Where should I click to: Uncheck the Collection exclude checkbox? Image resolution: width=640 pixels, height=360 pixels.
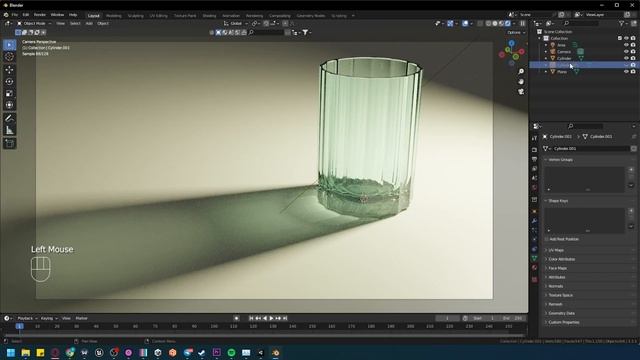pyautogui.click(x=620, y=38)
